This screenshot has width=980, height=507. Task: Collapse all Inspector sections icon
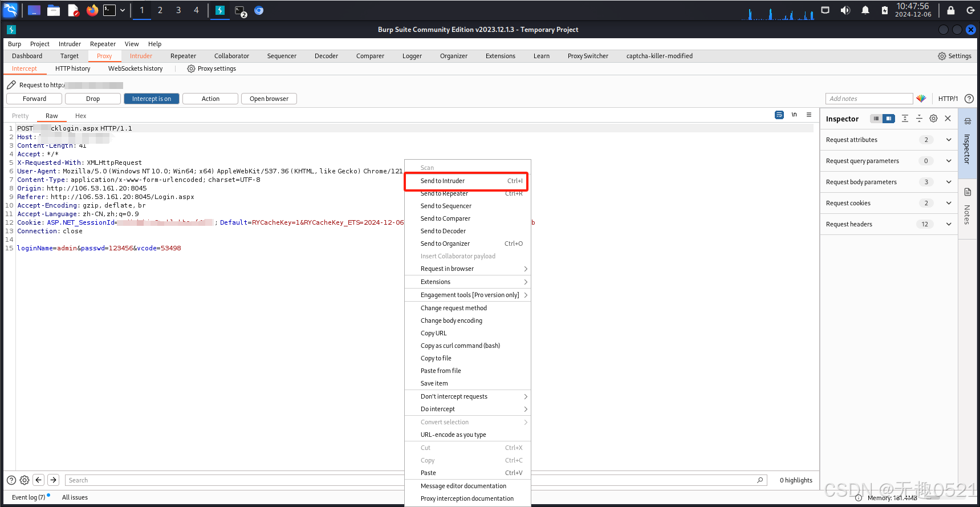(x=919, y=119)
